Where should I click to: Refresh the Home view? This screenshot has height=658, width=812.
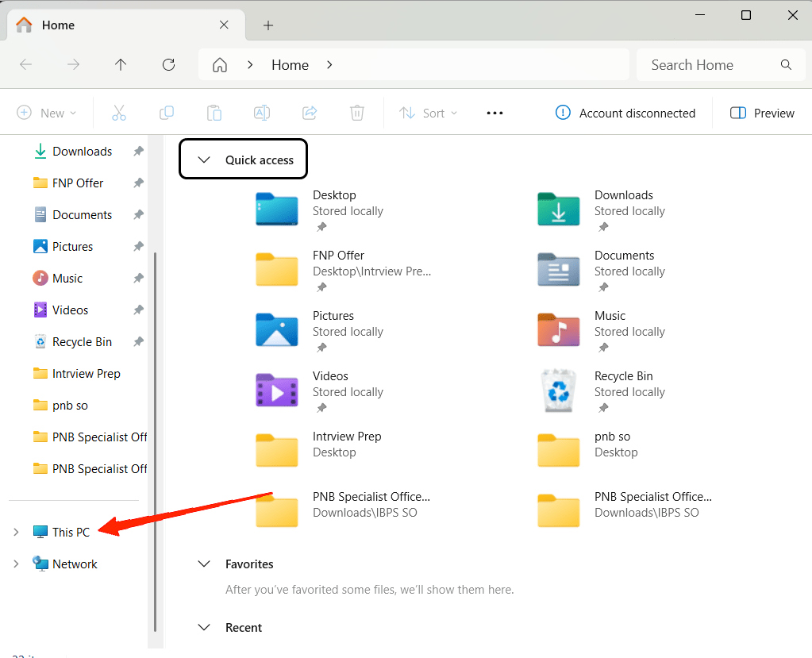168,65
